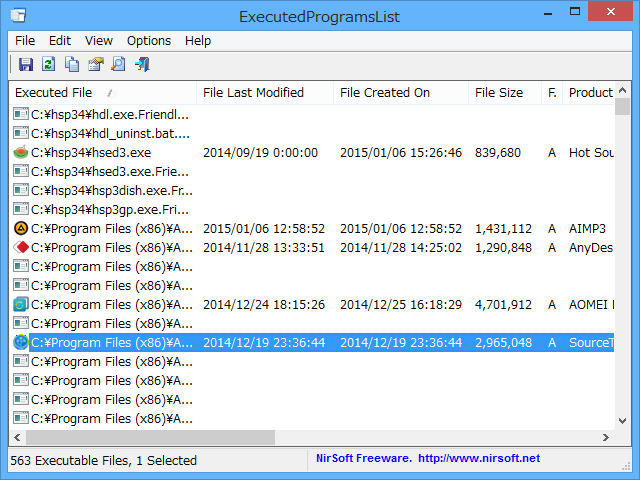Sort by File Last Modified column
640x480 pixels.
coord(265,93)
